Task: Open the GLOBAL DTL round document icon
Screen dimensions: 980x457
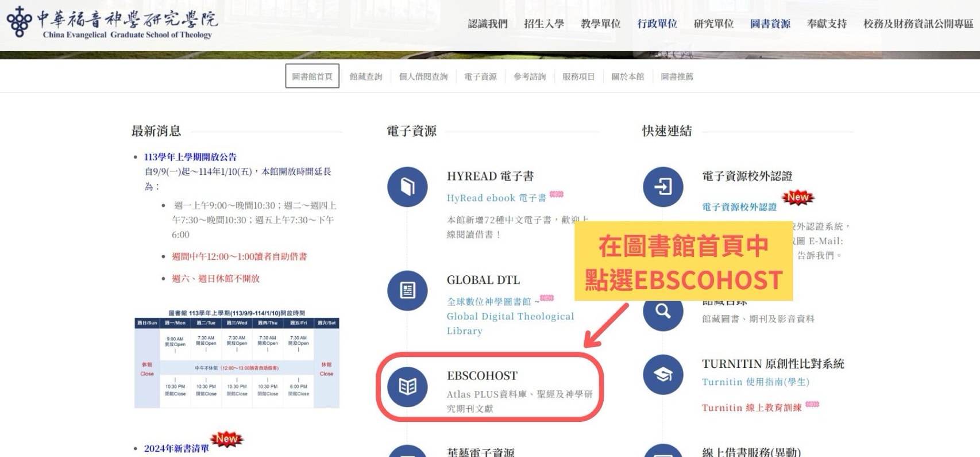Action: click(x=407, y=290)
